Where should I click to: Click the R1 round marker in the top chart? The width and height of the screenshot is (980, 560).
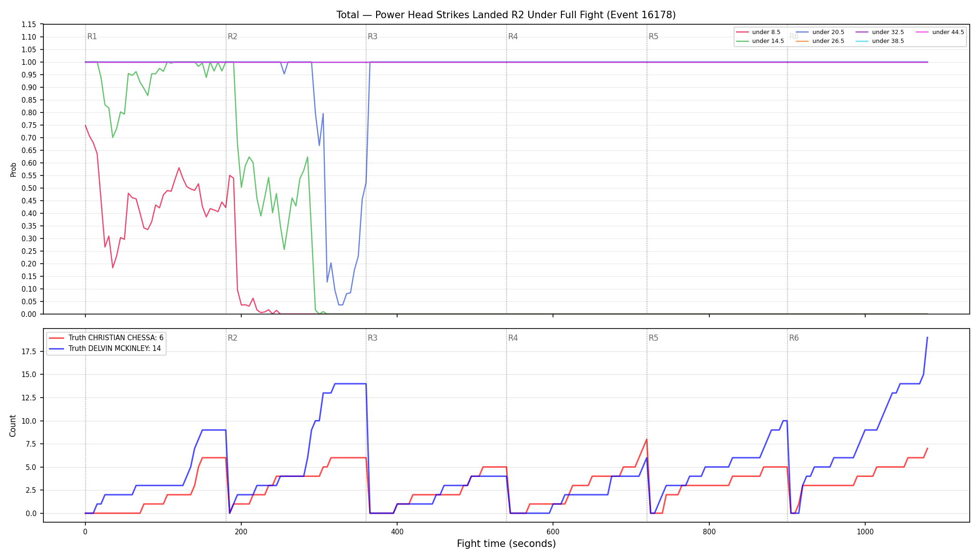point(92,36)
